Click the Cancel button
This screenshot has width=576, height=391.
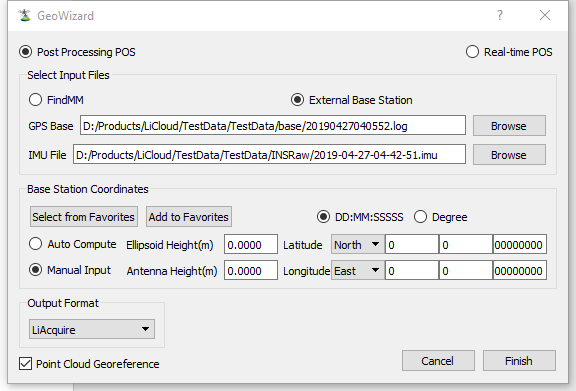coord(438,361)
